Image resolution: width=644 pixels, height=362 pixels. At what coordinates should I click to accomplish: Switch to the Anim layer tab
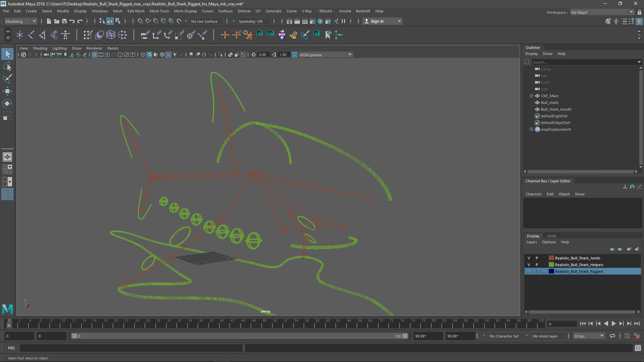tap(551, 236)
